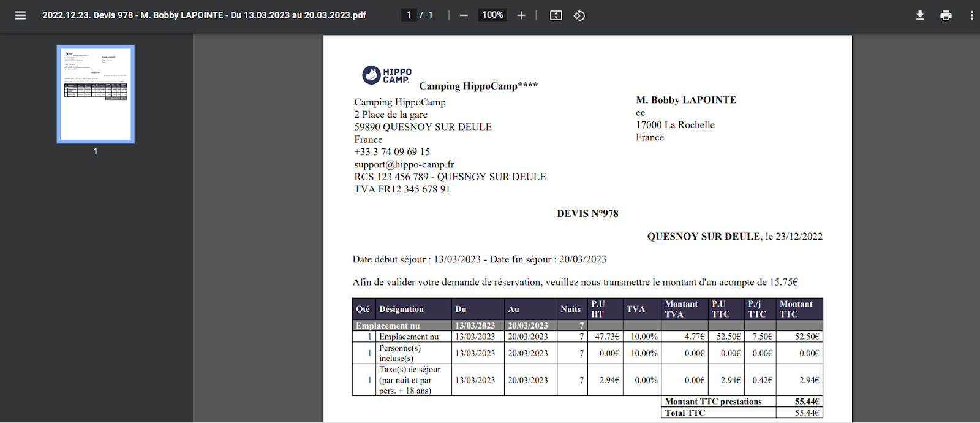This screenshot has width=980, height=423.
Task: Click the Total TTC row label
Action: pos(685,413)
